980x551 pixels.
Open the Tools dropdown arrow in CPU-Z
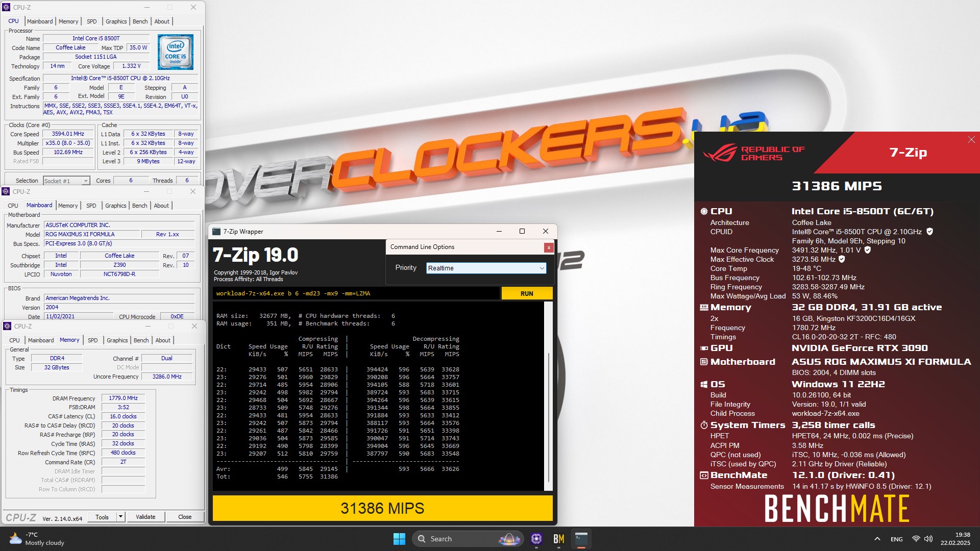pyautogui.click(x=120, y=517)
